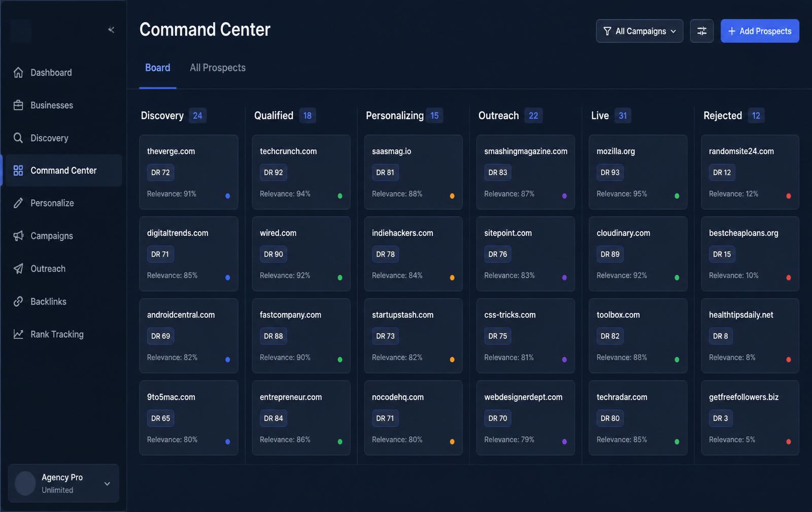Viewport: 812px width, 512px height.
Task: Select the webdesignerdept.com domain name
Action: pyautogui.click(x=523, y=397)
